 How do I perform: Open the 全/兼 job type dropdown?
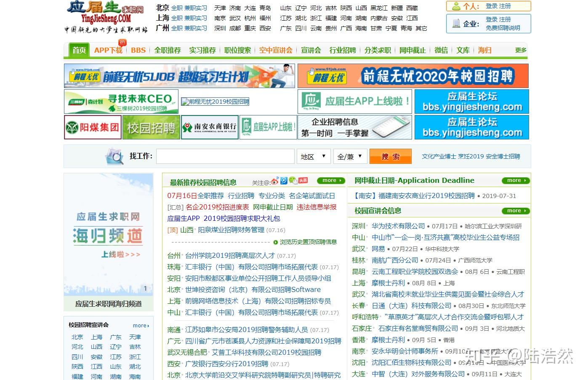click(x=350, y=156)
